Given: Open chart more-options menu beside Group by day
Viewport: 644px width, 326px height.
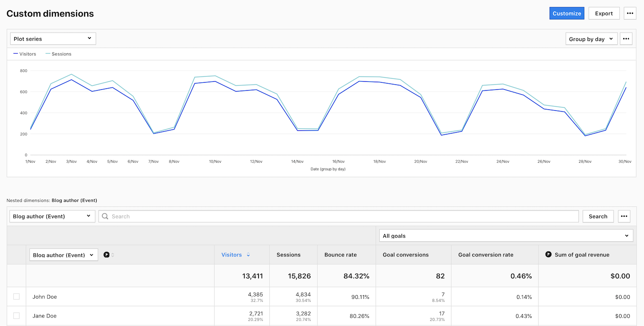Looking at the screenshot, I should [x=626, y=39].
